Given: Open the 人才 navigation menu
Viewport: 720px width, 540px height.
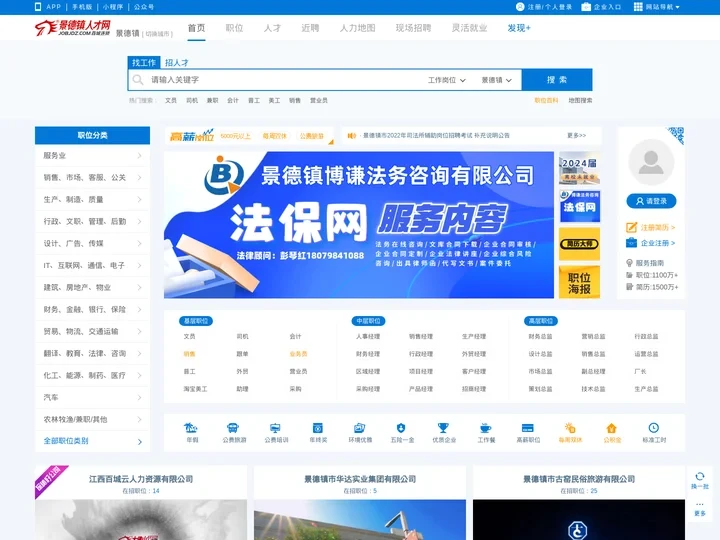Looking at the screenshot, I should (x=272, y=28).
